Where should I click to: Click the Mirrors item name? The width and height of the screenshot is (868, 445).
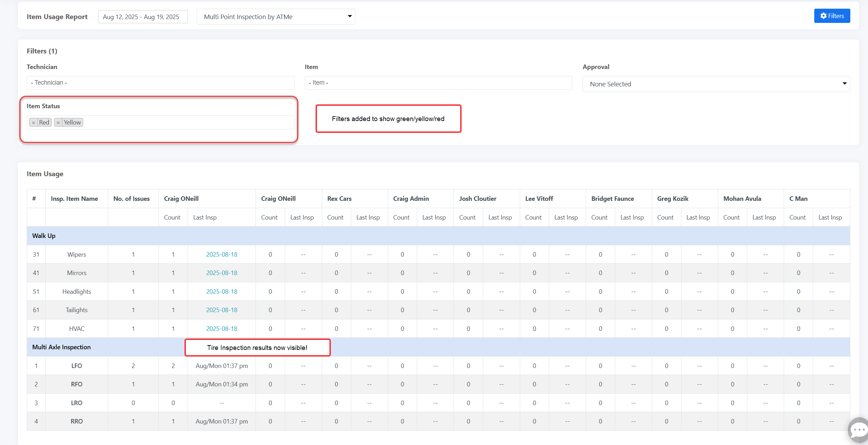tap(77, 273)
